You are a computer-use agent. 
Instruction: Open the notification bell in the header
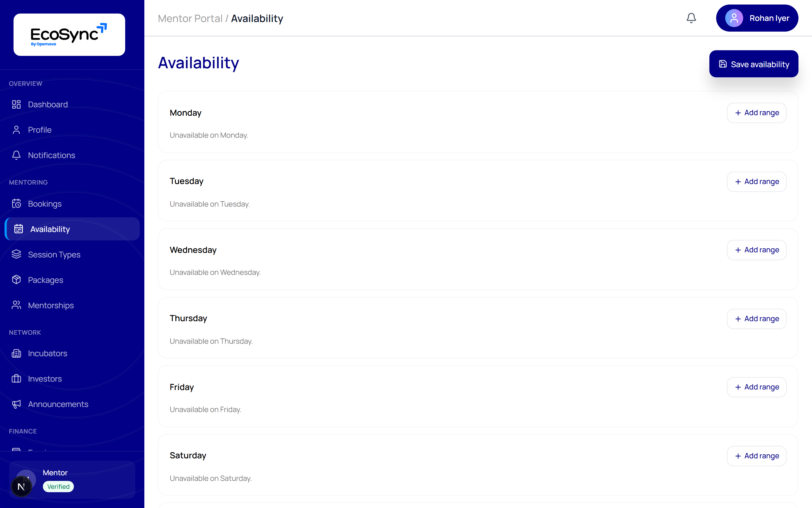691,18
